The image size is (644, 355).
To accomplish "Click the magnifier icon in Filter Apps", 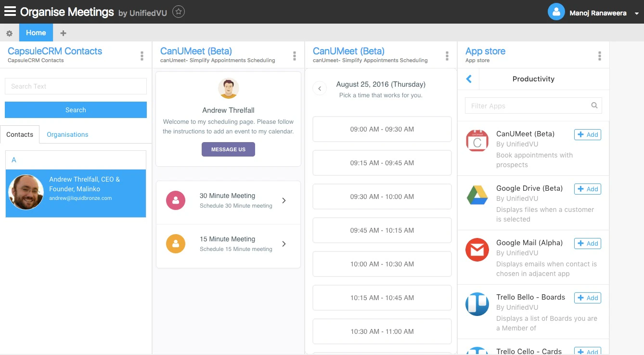I will (x=594, y=105).
